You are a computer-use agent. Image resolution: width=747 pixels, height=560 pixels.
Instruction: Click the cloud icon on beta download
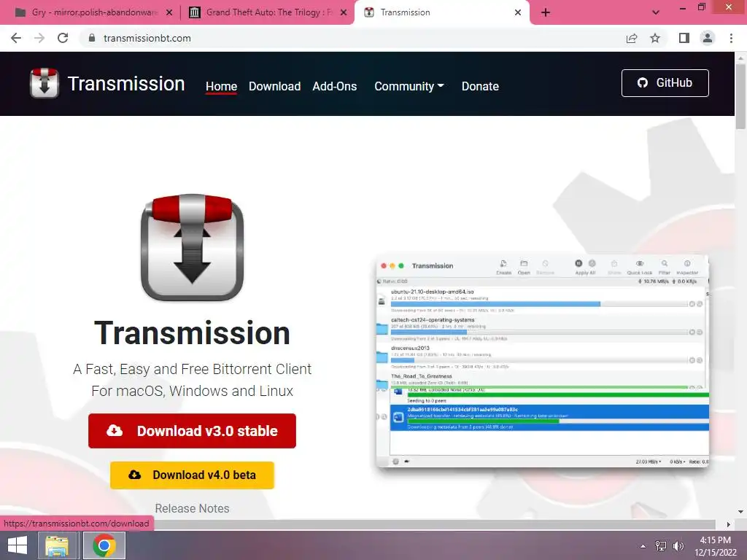(x=135, y=475)
